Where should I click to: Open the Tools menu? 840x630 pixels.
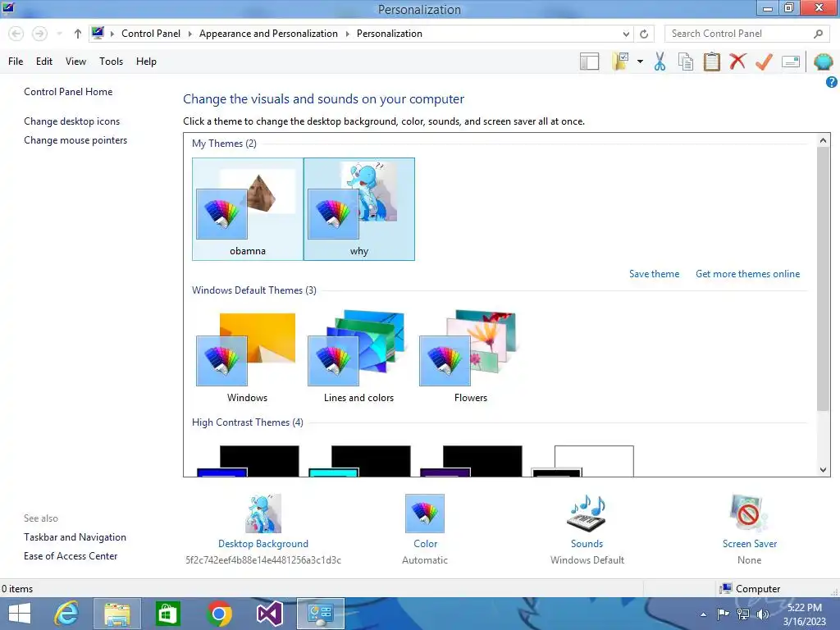pyautogui.click(x=111, y=62)
